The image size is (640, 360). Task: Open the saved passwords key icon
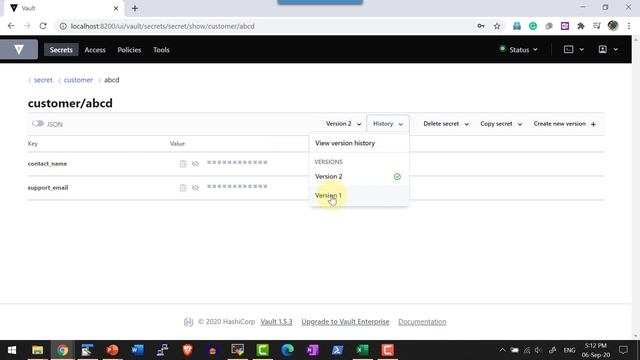coord(481,26)
